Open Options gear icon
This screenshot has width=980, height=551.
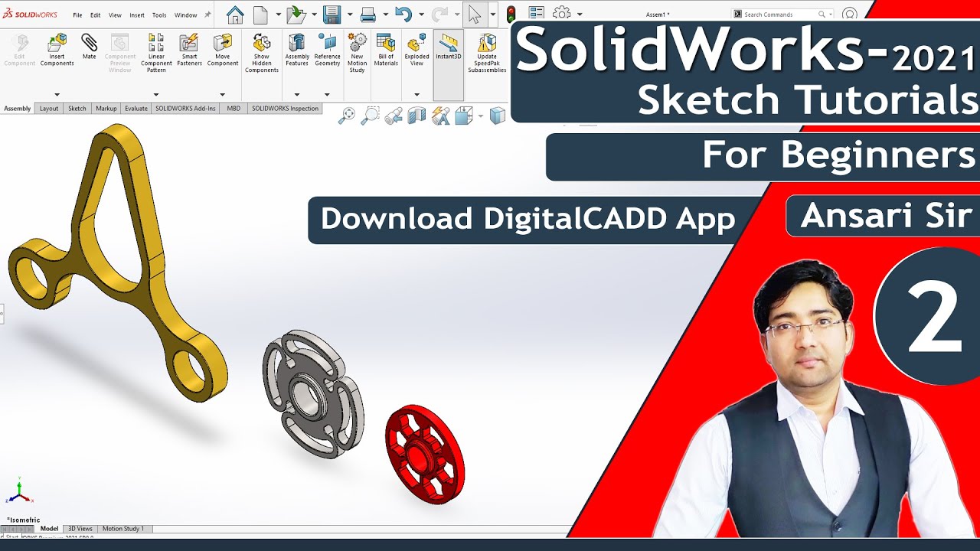562,14
